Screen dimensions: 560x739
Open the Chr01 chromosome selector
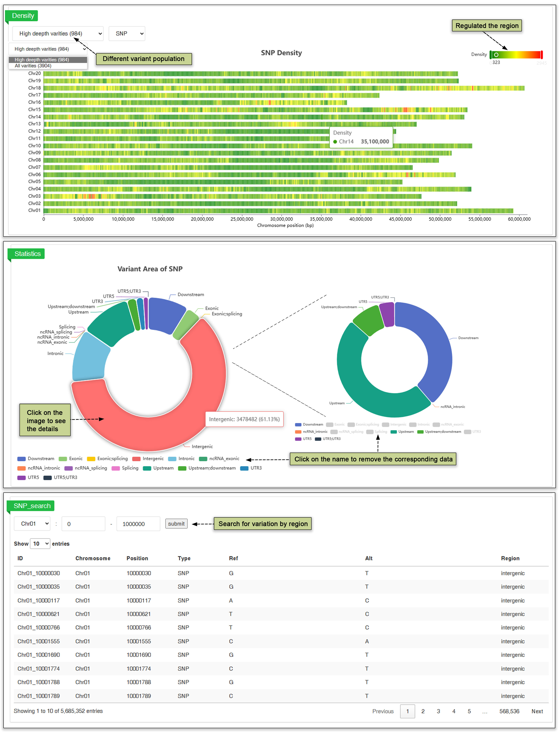tap(32, 523)
